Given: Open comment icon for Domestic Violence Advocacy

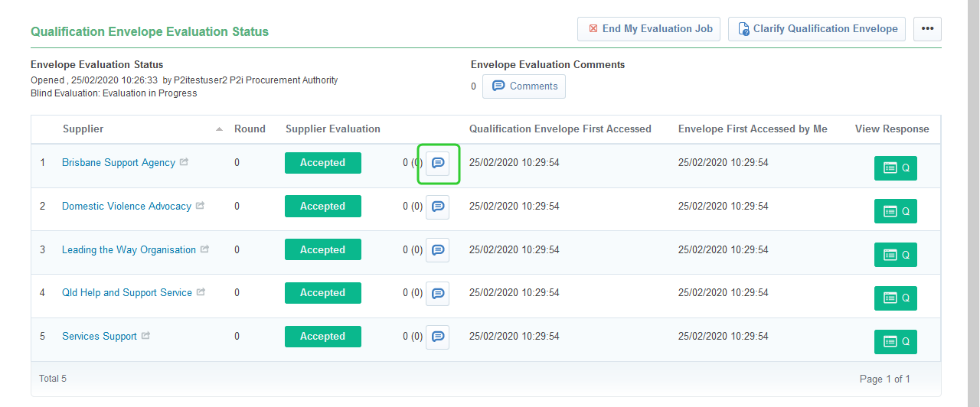Looking at the screenshot, I should (438, 207).
